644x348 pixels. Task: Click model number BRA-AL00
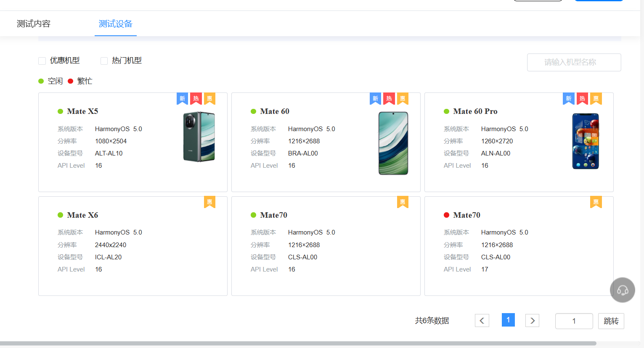(x=303, y=153)
